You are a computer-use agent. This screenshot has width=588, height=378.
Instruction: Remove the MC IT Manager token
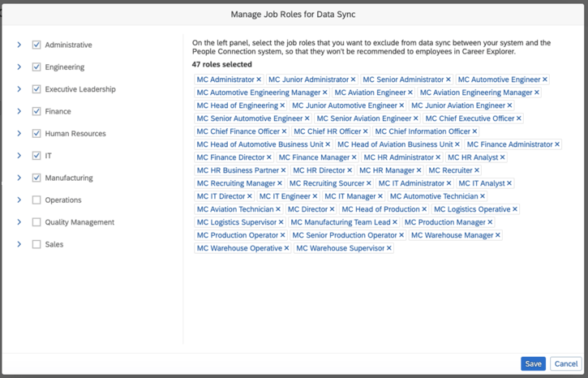point(380,196)
